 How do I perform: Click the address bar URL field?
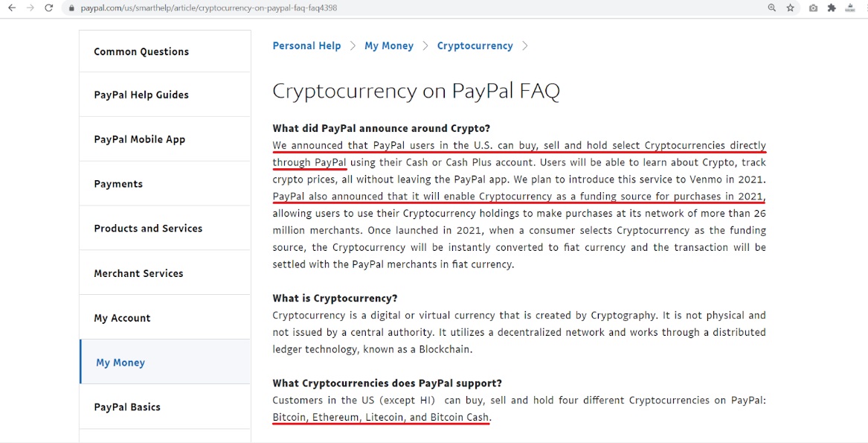pyautogui.click(x=372, y=8)
